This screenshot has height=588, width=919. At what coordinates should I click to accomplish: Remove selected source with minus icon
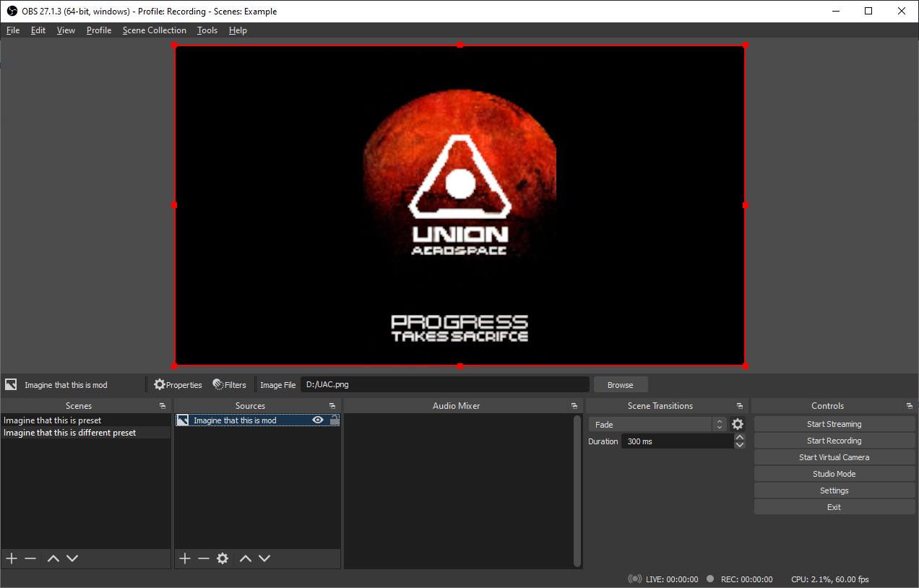[x=204, y=558]
